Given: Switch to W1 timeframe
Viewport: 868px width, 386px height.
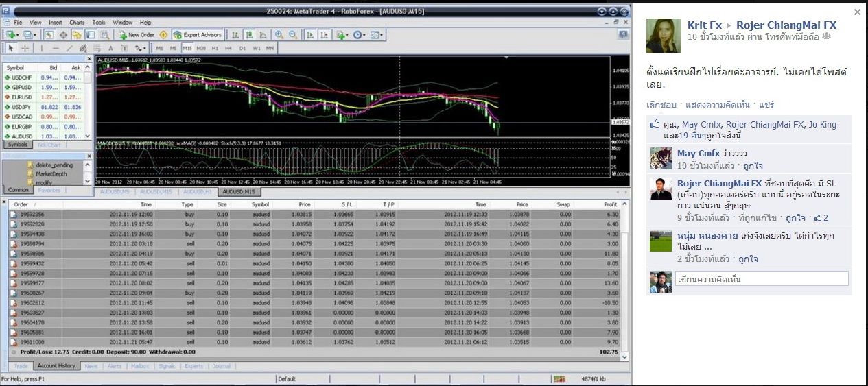Looking at the screenshot, I should coord(257,48).
